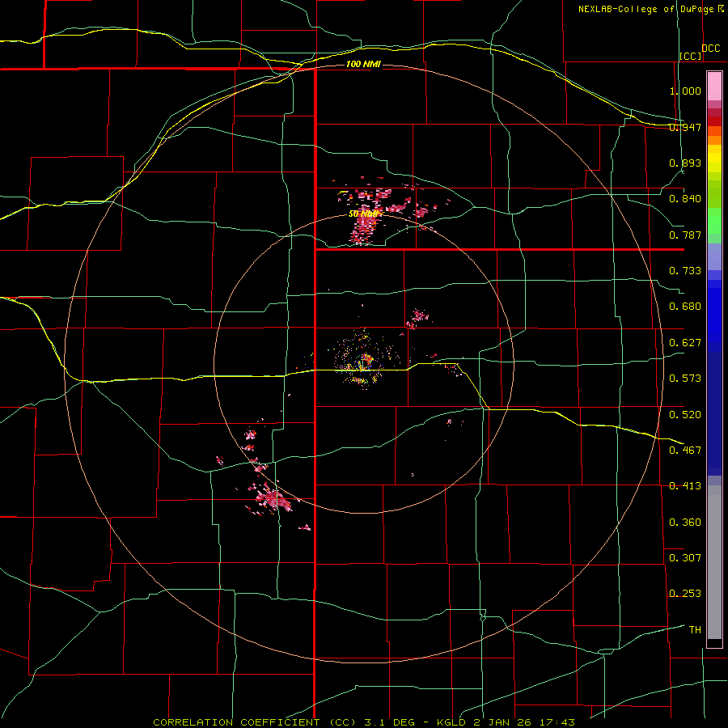Viewport: 728px width, 728px height.
Task: Click the Correlation Coefficient caption at the bottom
Action: [x=365, y=722]
